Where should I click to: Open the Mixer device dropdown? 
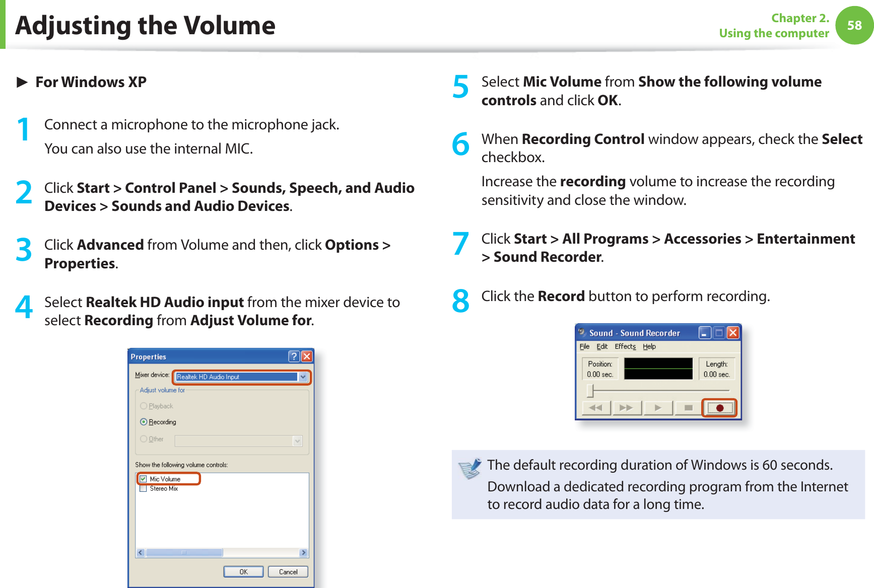pyautogui.click(x=303, y=377)
